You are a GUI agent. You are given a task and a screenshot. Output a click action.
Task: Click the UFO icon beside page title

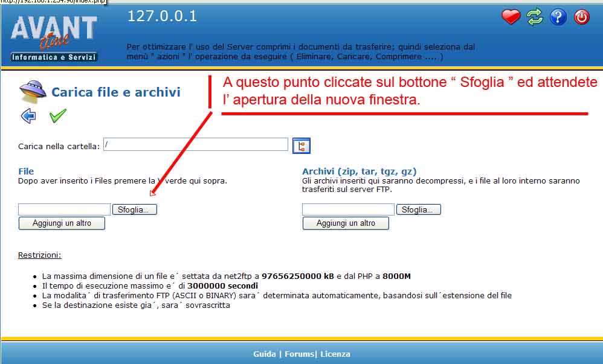coord(33,92)
